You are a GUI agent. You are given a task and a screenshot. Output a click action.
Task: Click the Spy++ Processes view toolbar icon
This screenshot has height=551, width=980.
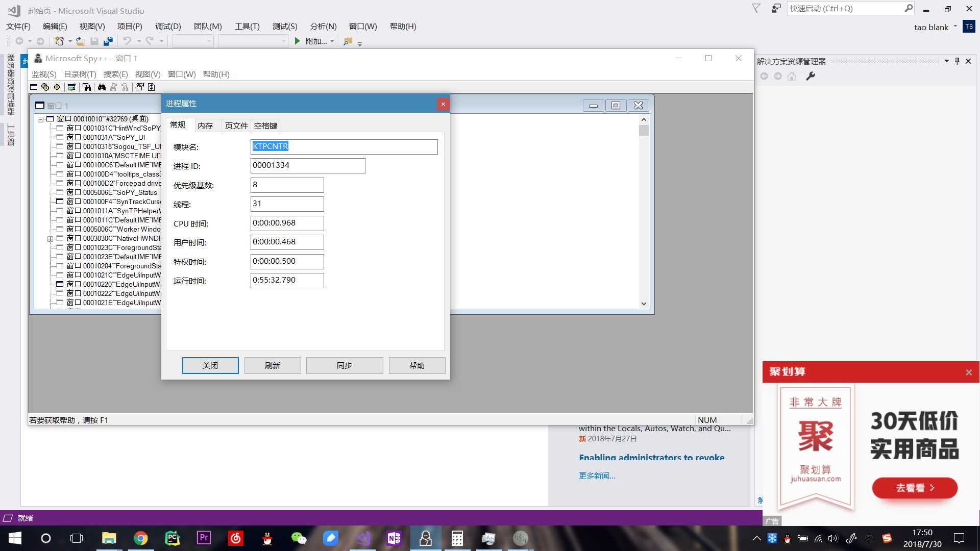pyautogui.click(x=45, y=87)
